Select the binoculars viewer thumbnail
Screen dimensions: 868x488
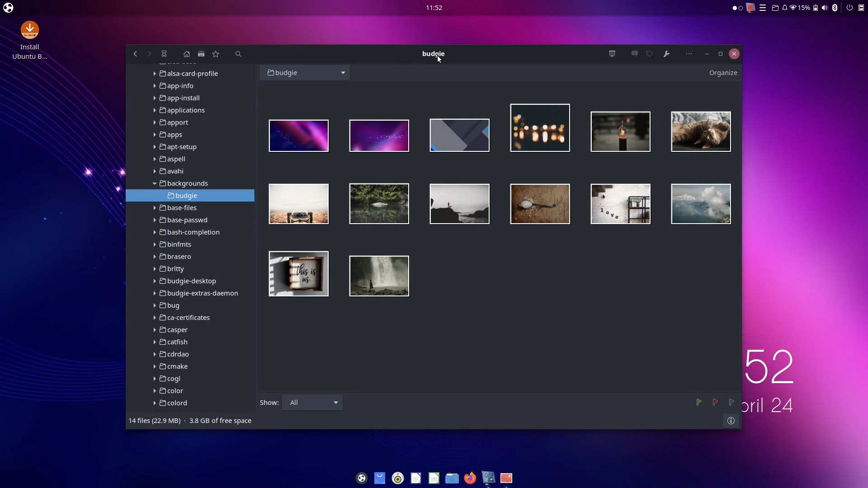click(298, 204)
